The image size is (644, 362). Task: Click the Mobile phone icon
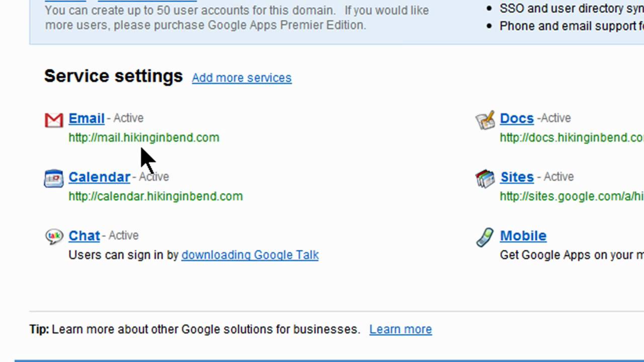click(485, 237)
